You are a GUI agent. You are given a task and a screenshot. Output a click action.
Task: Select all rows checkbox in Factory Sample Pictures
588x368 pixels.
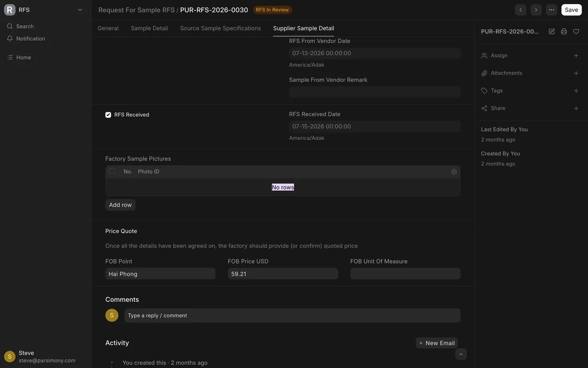click(112, 171)
